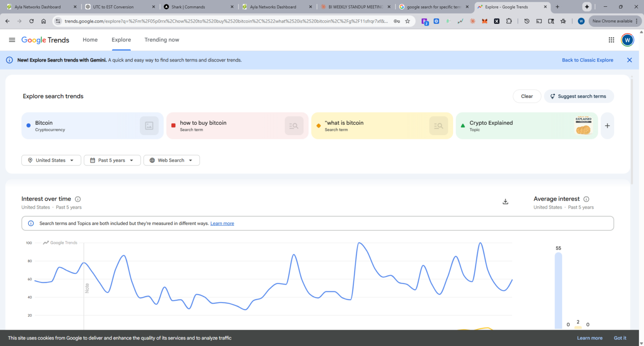Open the Chrome history clock icon
This screenshot has width=644, height=346.
[x=527, y=21]
